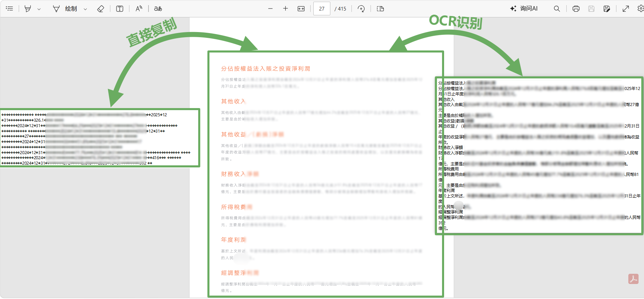Select the eraser tool

[100, 9]
